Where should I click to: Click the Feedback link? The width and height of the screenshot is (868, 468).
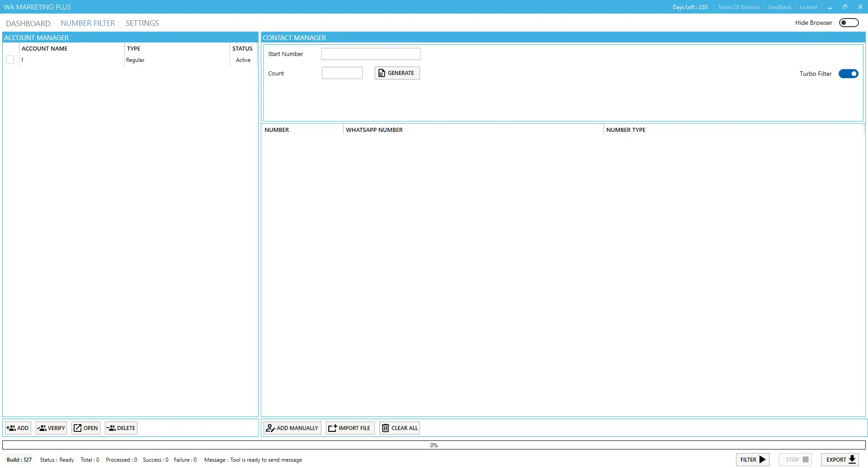click(x=779, y=7)
